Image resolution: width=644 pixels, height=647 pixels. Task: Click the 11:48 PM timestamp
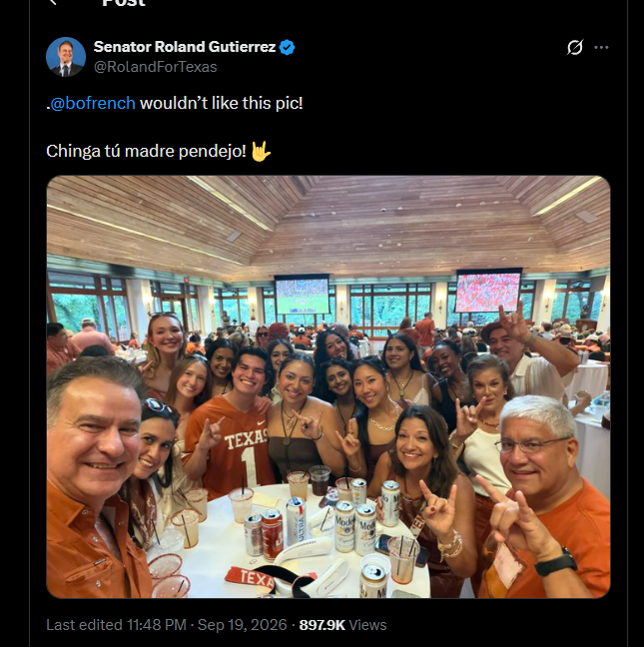tap(157, 625)
